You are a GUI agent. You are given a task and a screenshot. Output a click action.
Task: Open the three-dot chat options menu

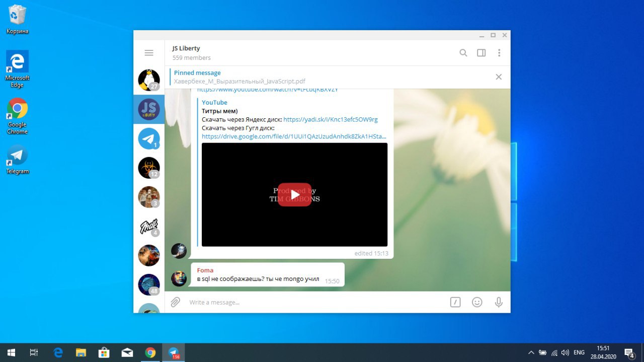499,53
